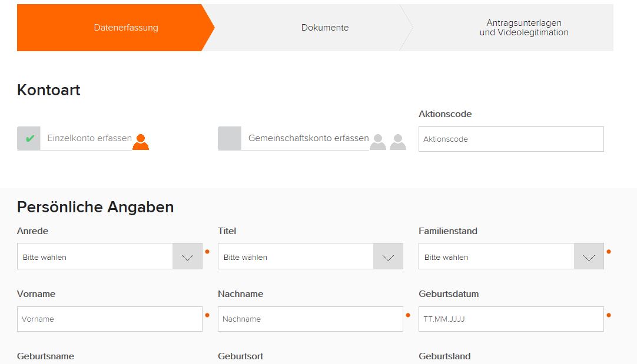Open the Anrede dropdown
Viewport: 637px width, 364px height.
110,256
